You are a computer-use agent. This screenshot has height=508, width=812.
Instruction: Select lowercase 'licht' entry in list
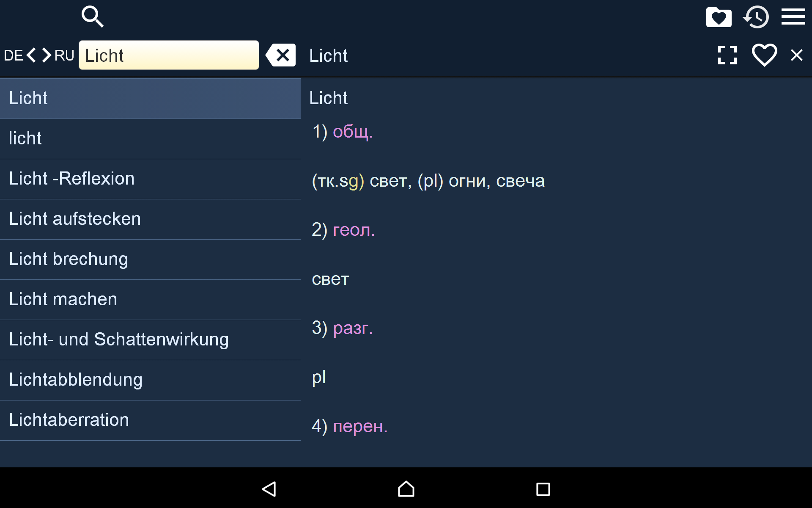(x=150, y=139)
